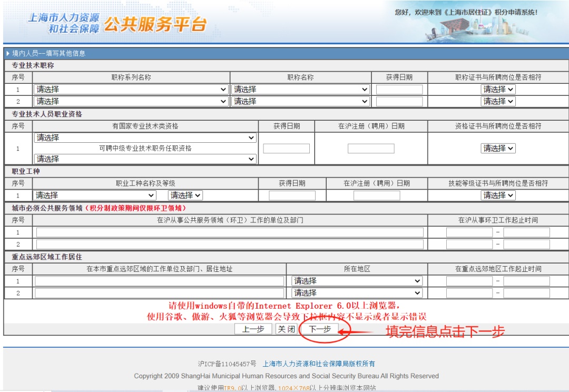Open row 1 所在地区 dropdown
569x392 pixels.
(357, 281)
